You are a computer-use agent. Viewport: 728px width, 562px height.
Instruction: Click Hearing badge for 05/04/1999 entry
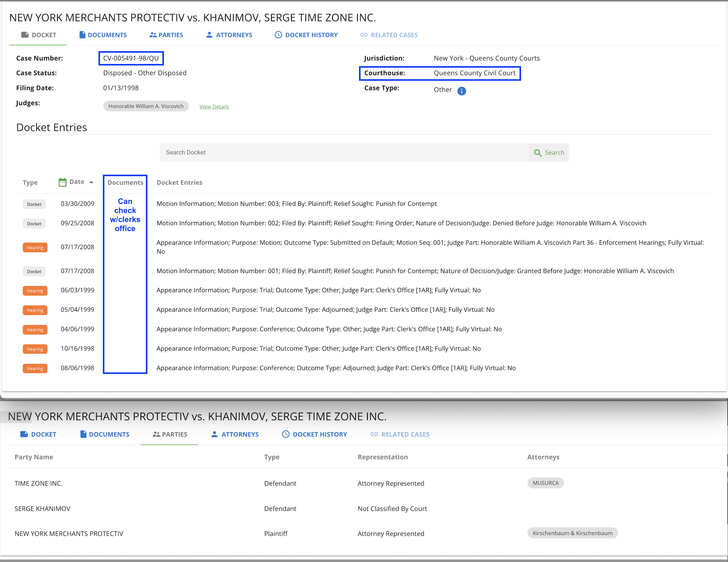click(x=35, y=310)
